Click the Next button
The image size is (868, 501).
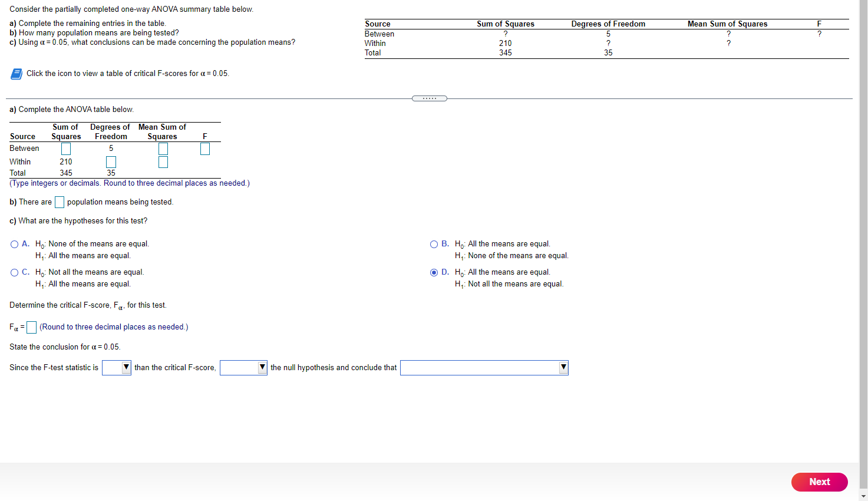[819, 482]
